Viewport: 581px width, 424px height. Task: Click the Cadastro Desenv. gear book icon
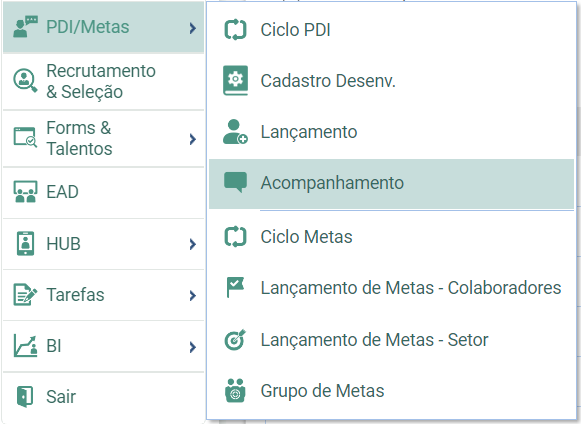pyautogui.click(x=235, y=80)
